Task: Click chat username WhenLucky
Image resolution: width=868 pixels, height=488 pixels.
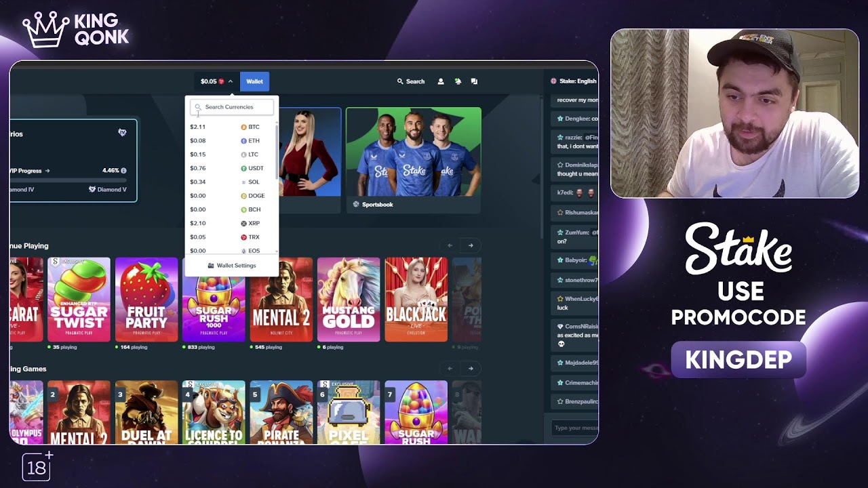Action: tap(582, 299)
